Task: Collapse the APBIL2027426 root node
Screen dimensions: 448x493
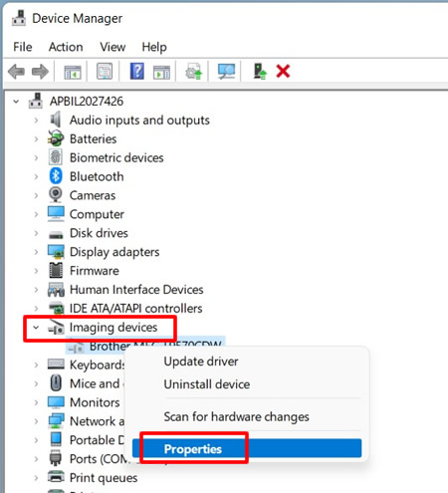Action: tap(16, 102)
